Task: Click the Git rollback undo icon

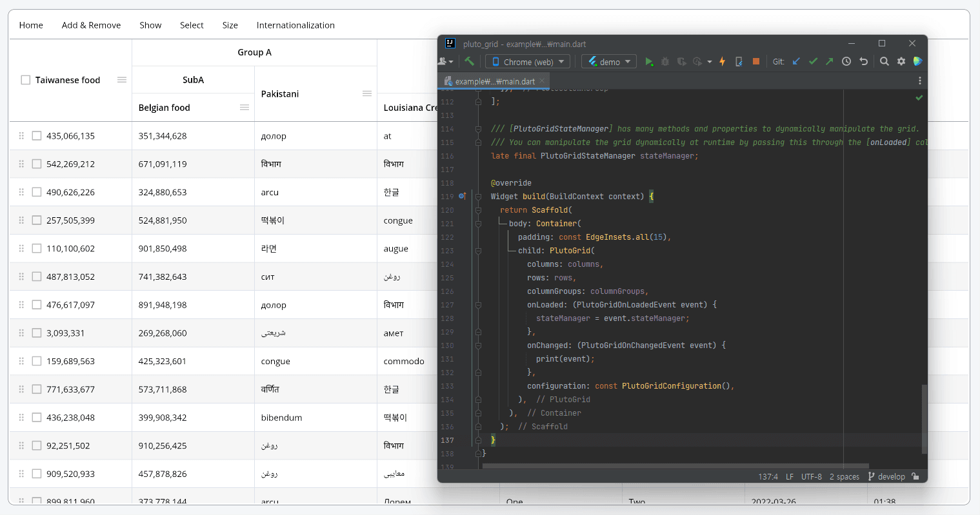Action: [x=863, y=62]
